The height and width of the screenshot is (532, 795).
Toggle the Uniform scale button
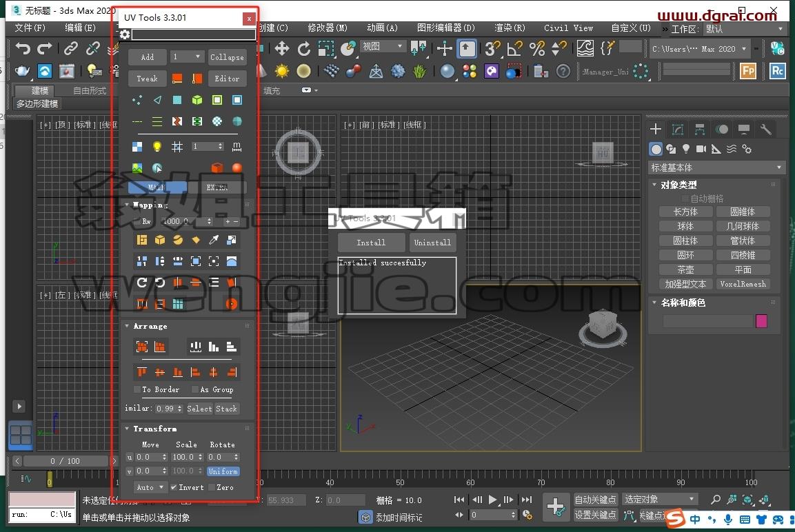(223, 471)
